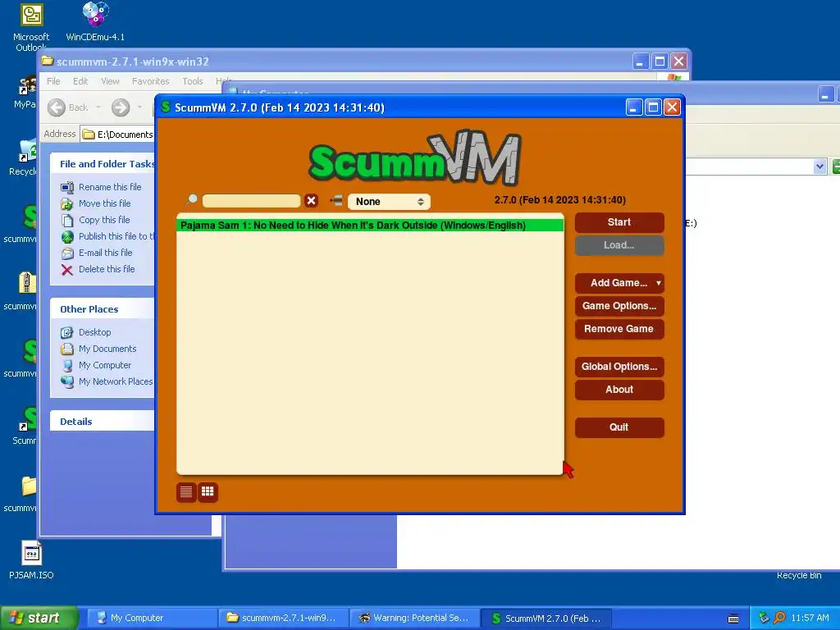Select the Recycle Bin desktop label
Image resolution: width=840 pixels, height=630 pixels.
(799, 575)
